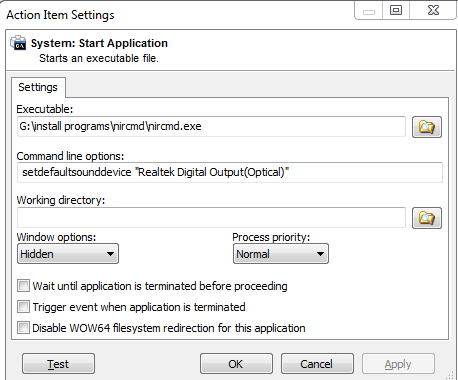
Task: Confirm with the OK button
Action: [x=236, y=364]
